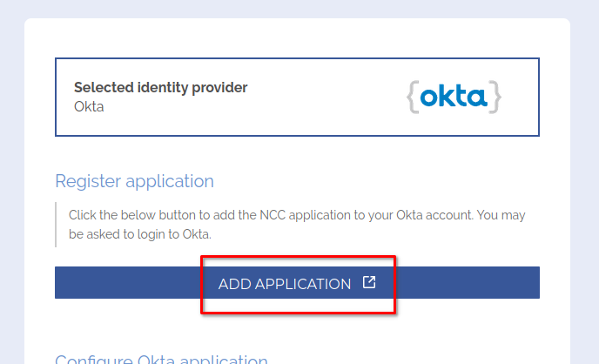
Task: Click the blue "okta" wordmark letters
Action: pos(454,97)
